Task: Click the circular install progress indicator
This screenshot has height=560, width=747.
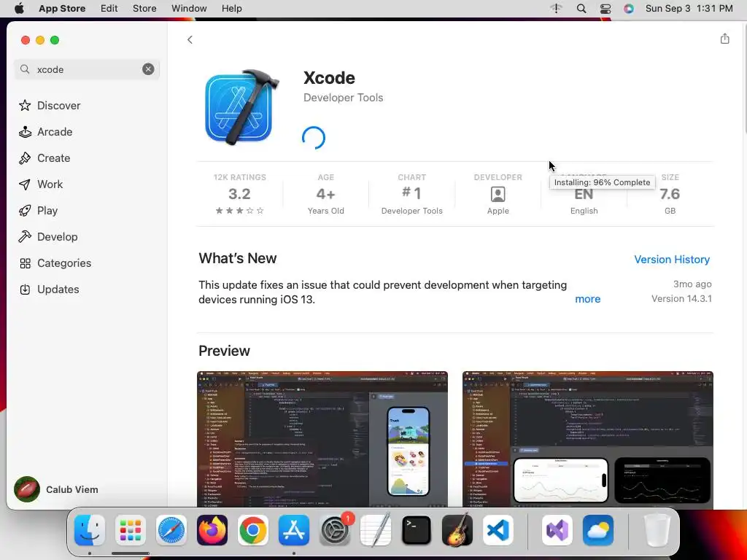Action: [314, 138]
